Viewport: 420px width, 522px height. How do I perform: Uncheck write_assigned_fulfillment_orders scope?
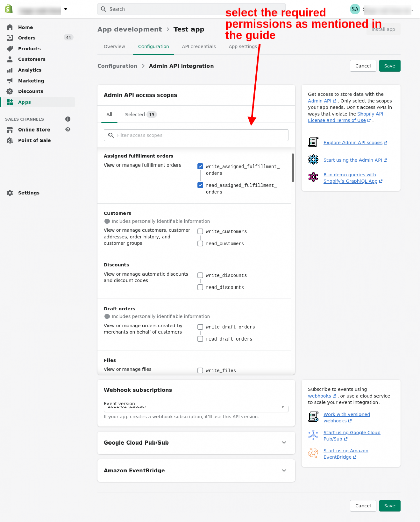pyautogui.click(x=200, y=166)
